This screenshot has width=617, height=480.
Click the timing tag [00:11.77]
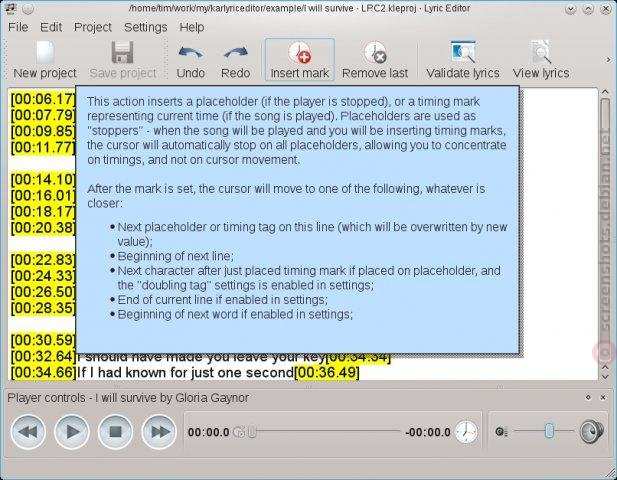pyautogui.click(x=43, y=147)
